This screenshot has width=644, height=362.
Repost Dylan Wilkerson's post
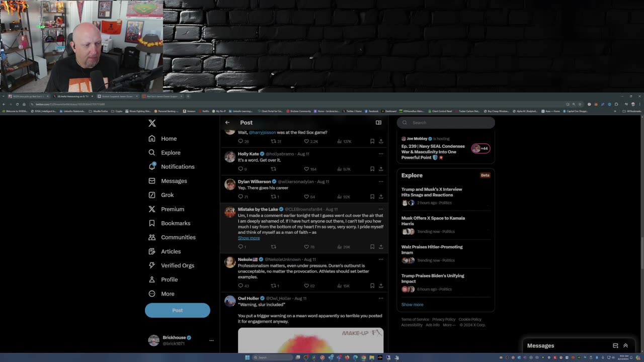tap(273, 197)
